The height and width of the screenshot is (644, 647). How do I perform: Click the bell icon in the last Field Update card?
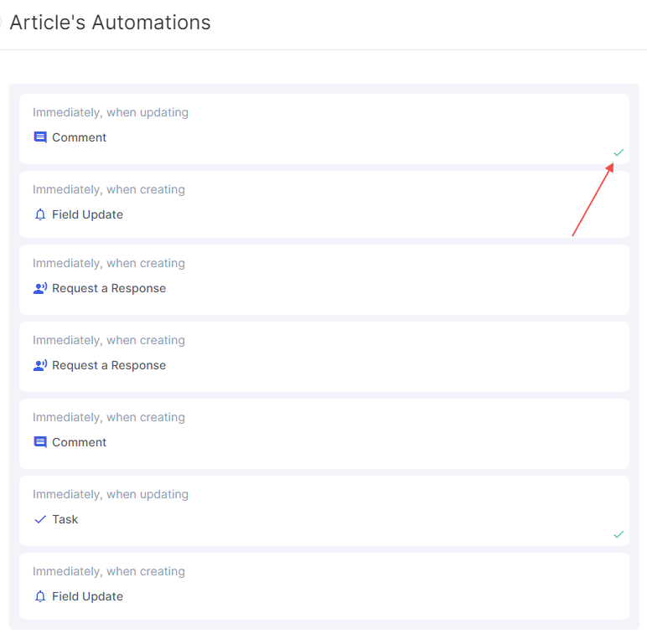click(x=40, y=596)
